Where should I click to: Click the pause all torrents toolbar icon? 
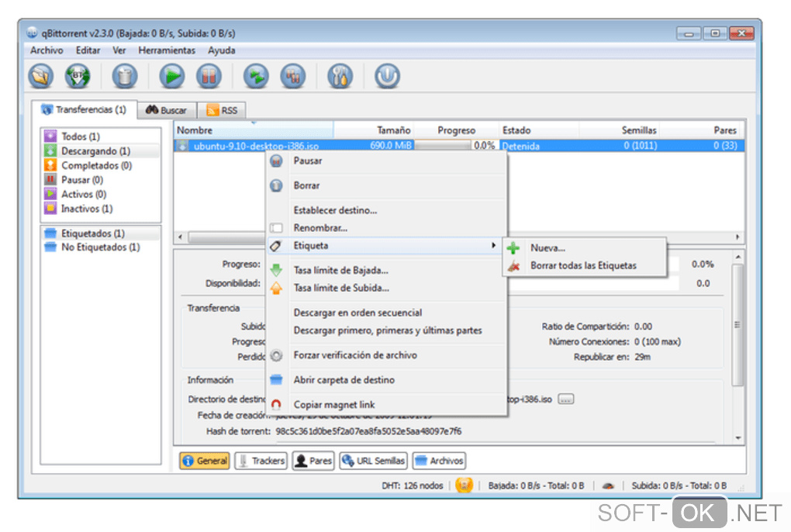click(293, 77)
